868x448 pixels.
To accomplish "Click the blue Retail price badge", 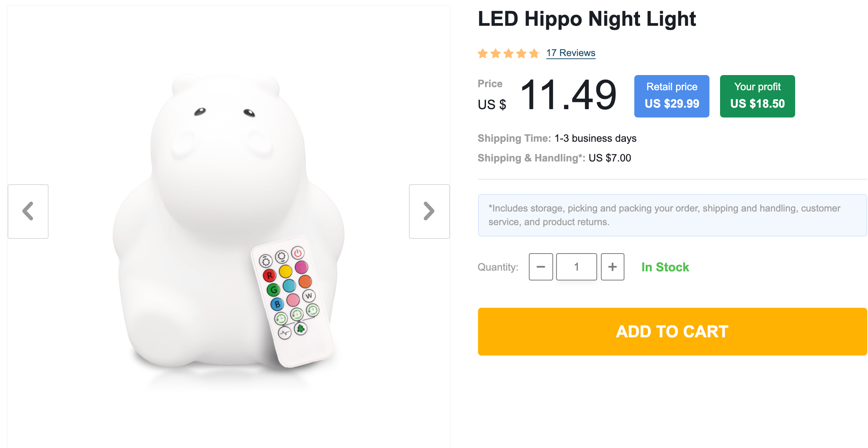I will tap(671, 96).
